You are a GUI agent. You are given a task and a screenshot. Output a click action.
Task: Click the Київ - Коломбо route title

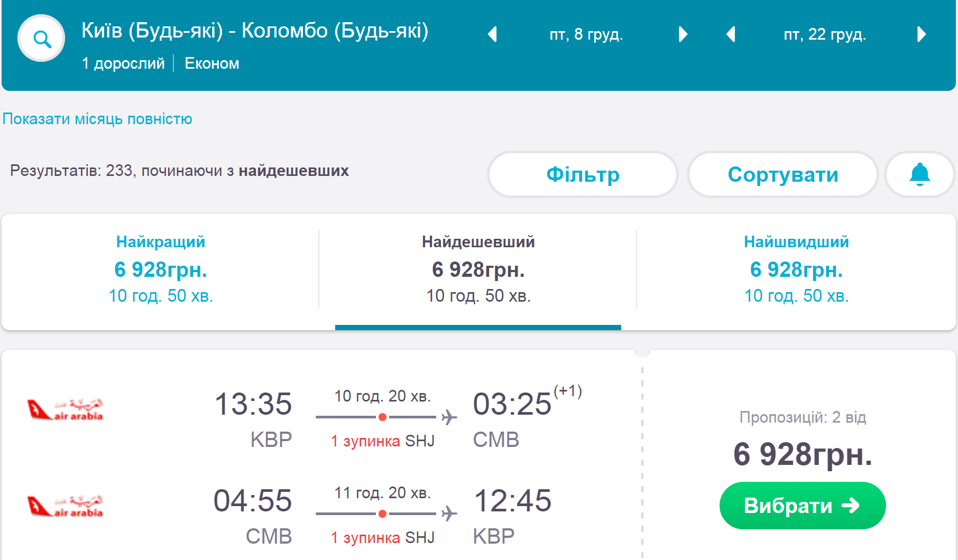pyautogui.click(x=255, y=31)
